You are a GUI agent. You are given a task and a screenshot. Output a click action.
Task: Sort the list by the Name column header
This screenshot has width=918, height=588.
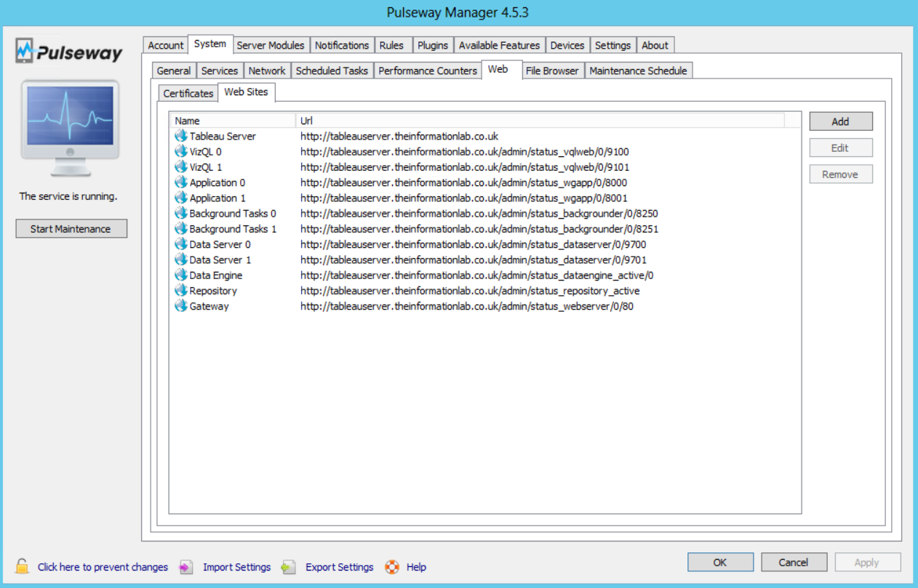coord(234,121)
